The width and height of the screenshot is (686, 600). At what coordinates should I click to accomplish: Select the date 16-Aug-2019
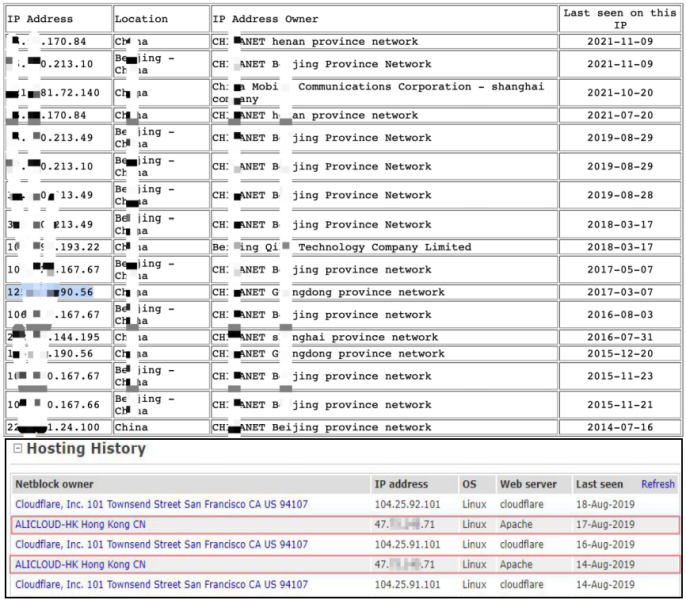(x=605, y=544)
